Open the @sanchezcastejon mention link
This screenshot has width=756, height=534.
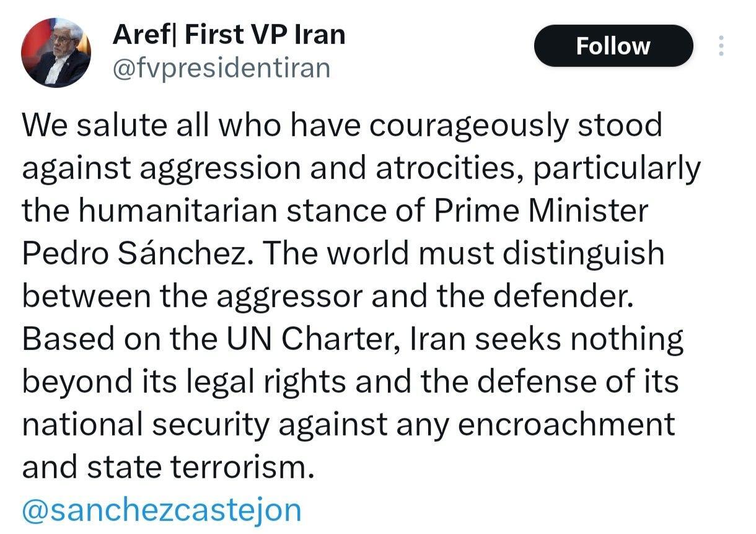pos(162,510)
